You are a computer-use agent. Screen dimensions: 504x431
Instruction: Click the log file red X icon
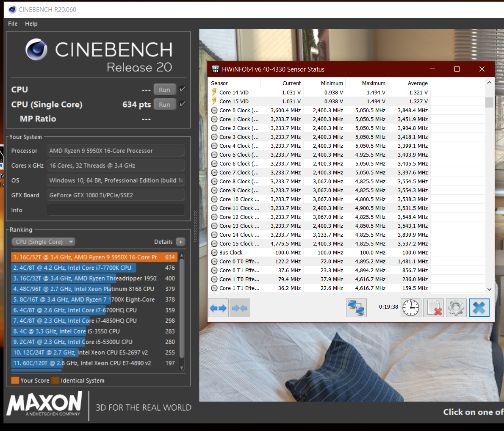pos(434,308)
